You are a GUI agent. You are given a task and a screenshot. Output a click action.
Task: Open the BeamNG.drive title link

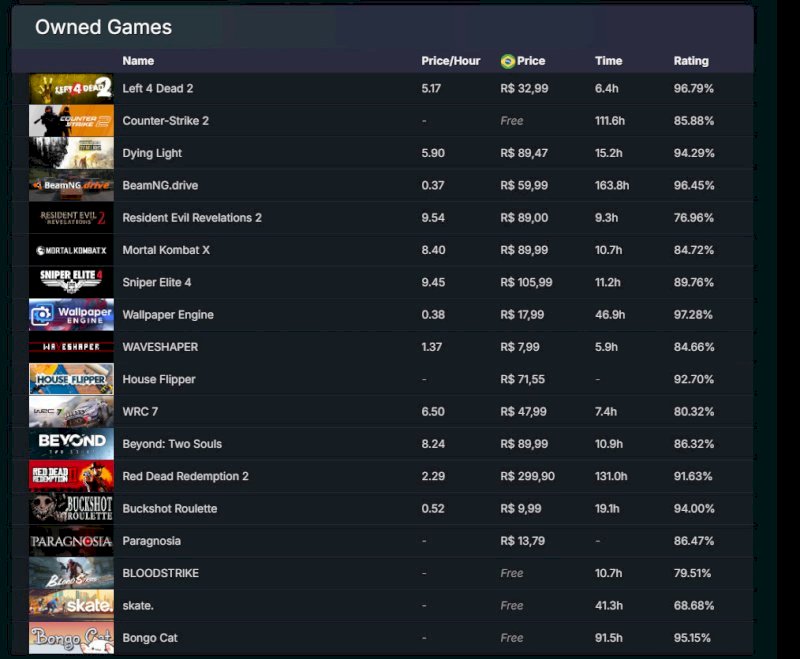160,185
